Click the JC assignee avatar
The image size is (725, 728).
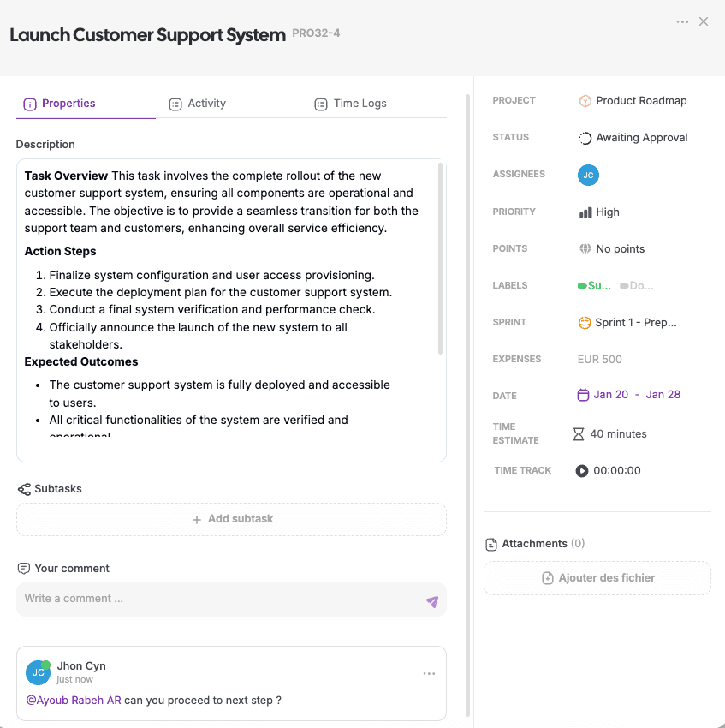click(x=588, y=175)
